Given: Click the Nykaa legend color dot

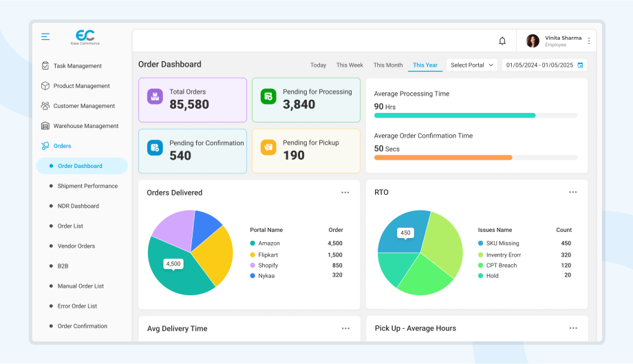Looking at the screenshot, I should [x=253, y=276].
